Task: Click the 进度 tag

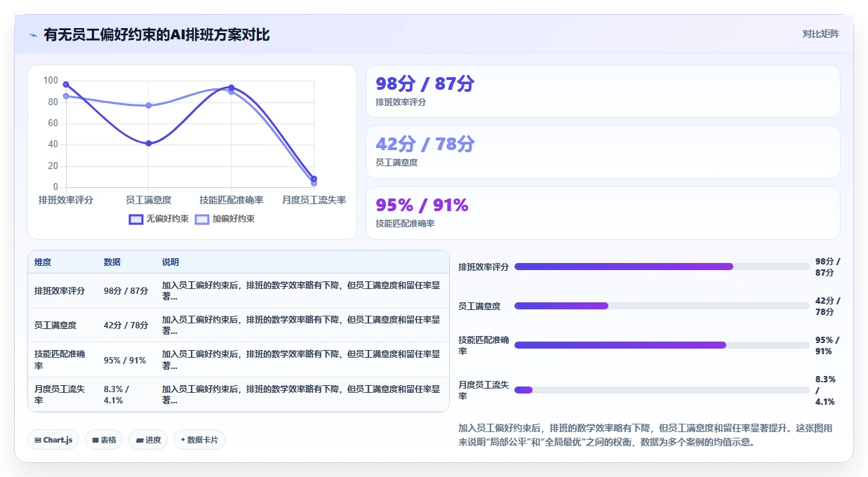Action: click(148, 440)
